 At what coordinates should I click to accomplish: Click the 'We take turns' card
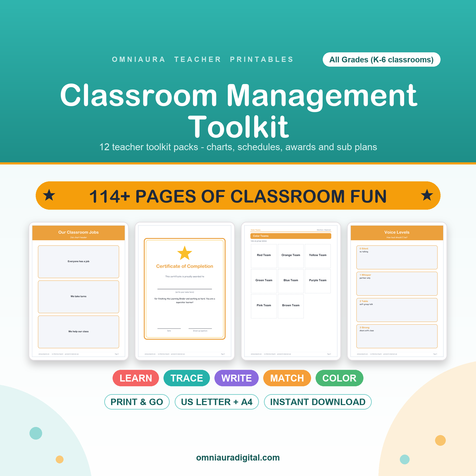[x=79, y=297]
